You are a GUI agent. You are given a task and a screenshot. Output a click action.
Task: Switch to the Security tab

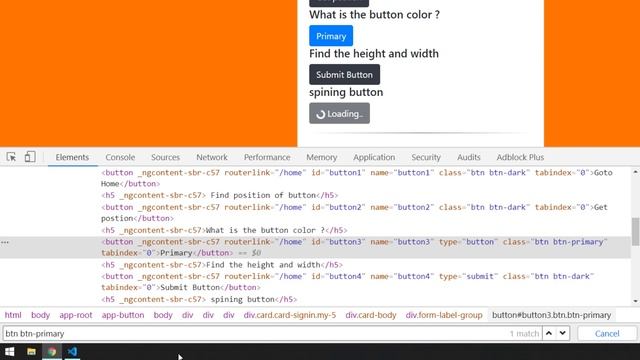click(x=426, y=157)
